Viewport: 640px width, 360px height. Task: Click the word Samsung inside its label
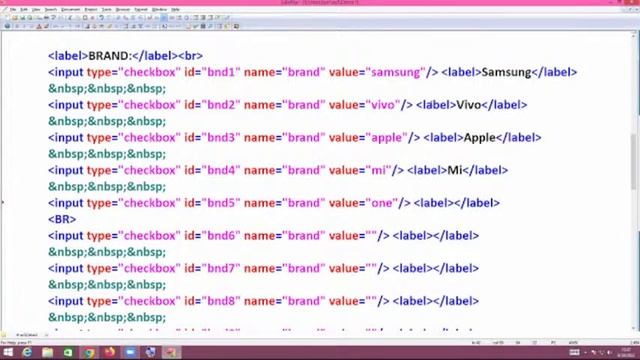[506, 72]
